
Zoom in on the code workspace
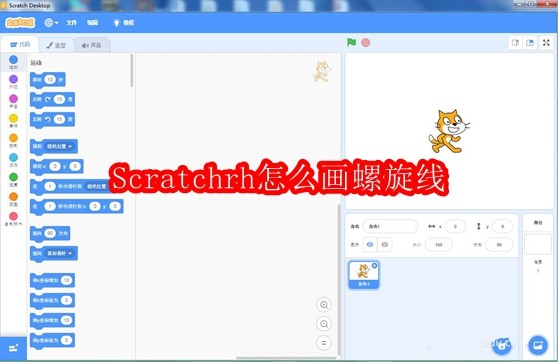coord(324,305)
